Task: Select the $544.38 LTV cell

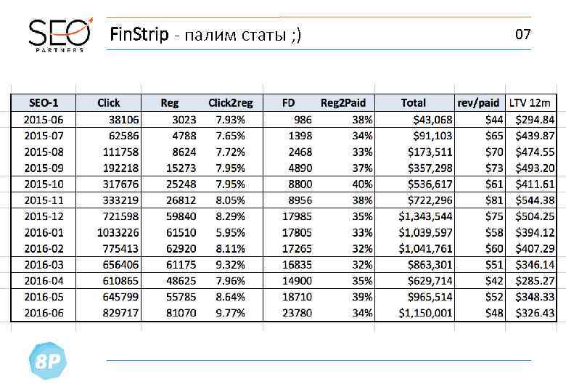Action: (535, 200)
